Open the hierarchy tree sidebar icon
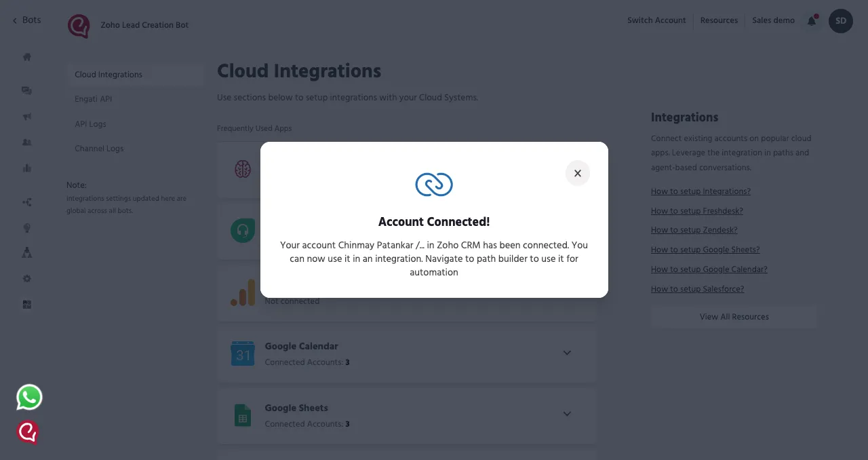The width and height of the screenshot is (868, 460). 27,252
